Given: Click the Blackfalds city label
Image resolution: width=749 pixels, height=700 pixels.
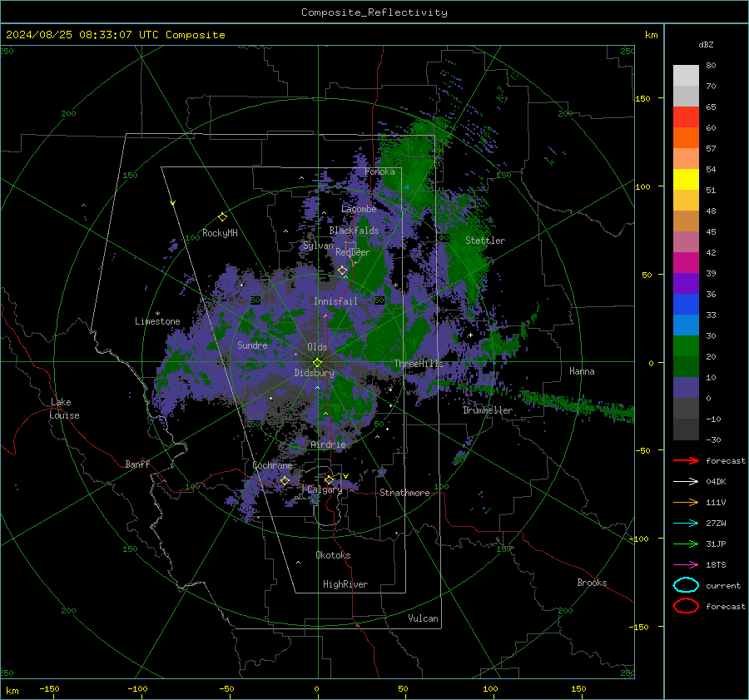Looking at the screenshot, I should pos(354,231).
